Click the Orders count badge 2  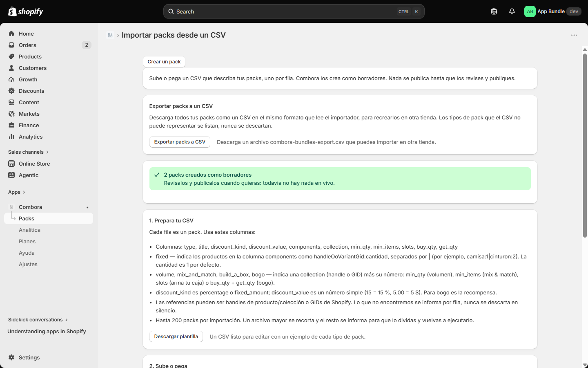pyautogui.click(x=86, y=45)
